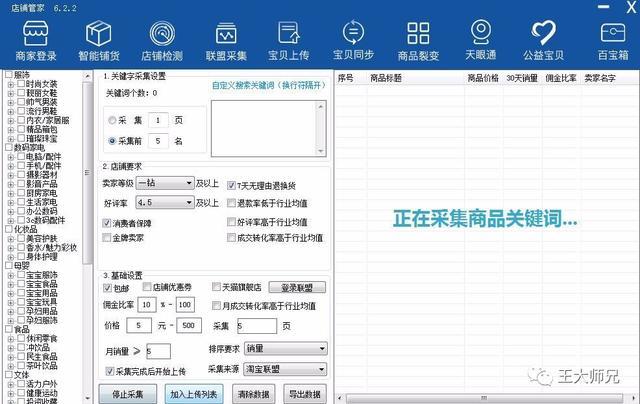This screenshot has width=640, height=404.
Task: Open the 卖家等级 dropdown showing 一钻
Action: click(164, 182)
